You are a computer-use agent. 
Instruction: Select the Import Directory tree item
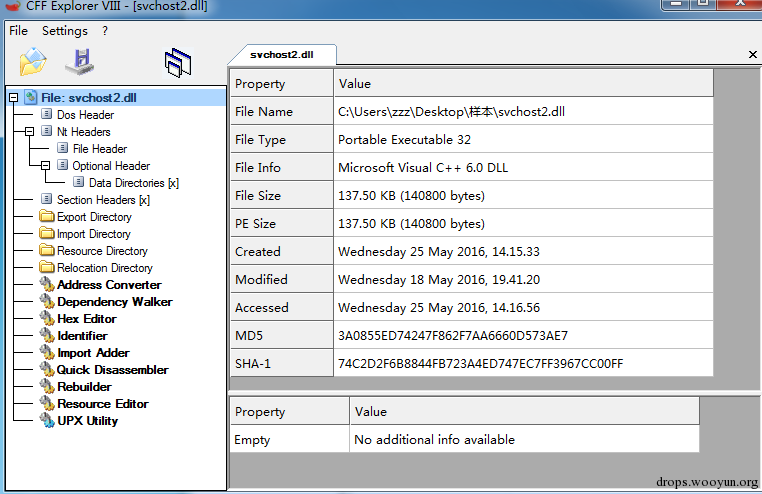coord(94,234)
